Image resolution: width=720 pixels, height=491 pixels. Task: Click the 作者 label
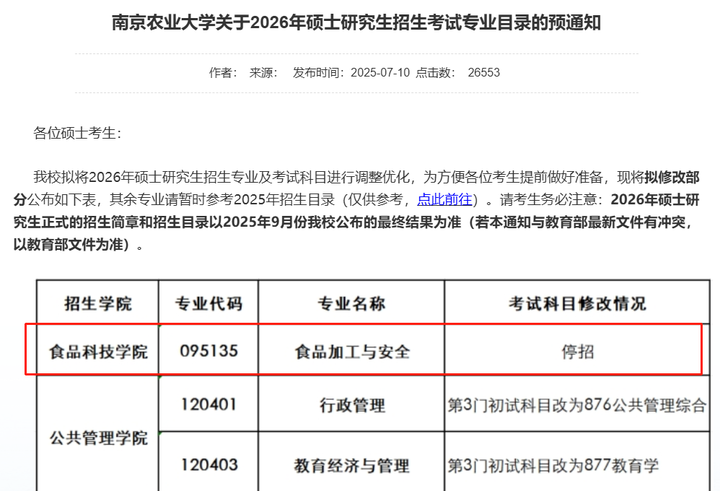tap(223, 73)
